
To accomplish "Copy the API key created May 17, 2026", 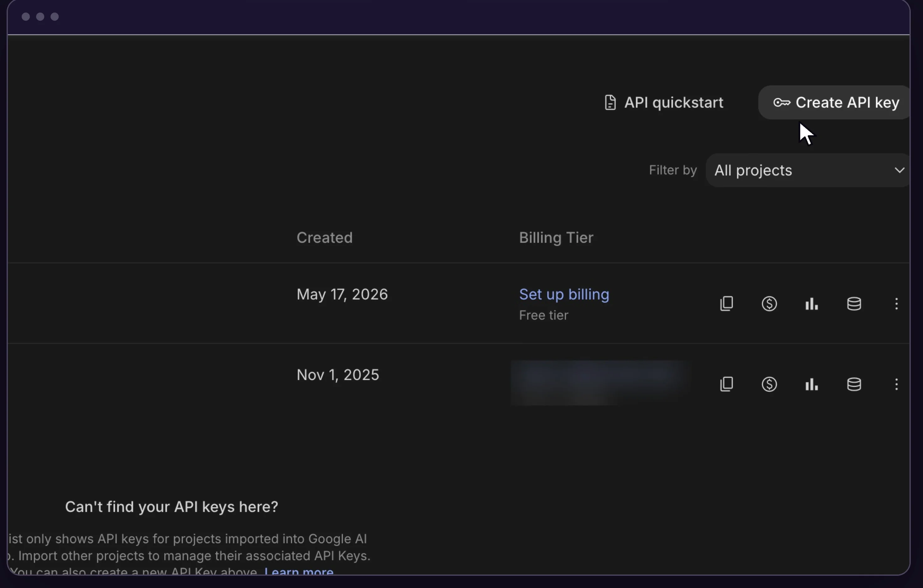I will (x=726, y=304).
